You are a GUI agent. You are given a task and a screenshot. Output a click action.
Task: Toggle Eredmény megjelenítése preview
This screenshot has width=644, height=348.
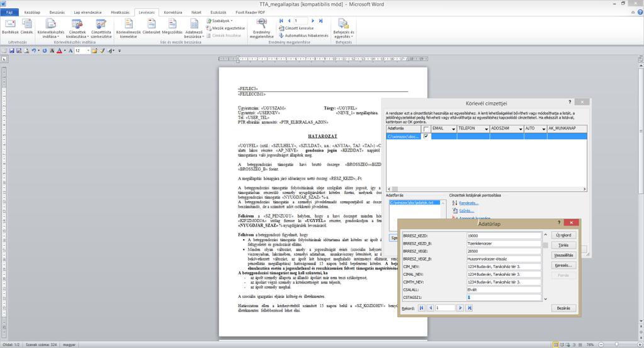point(262,28)
